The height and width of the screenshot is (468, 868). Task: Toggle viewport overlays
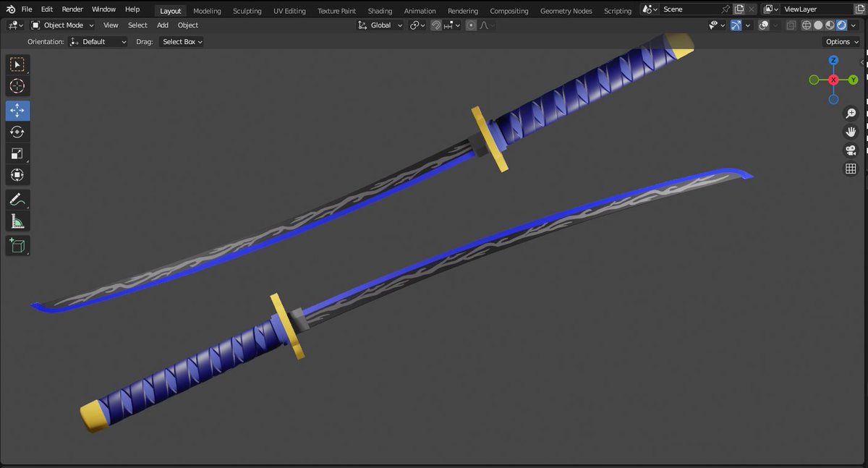click(x=764, y=25)
